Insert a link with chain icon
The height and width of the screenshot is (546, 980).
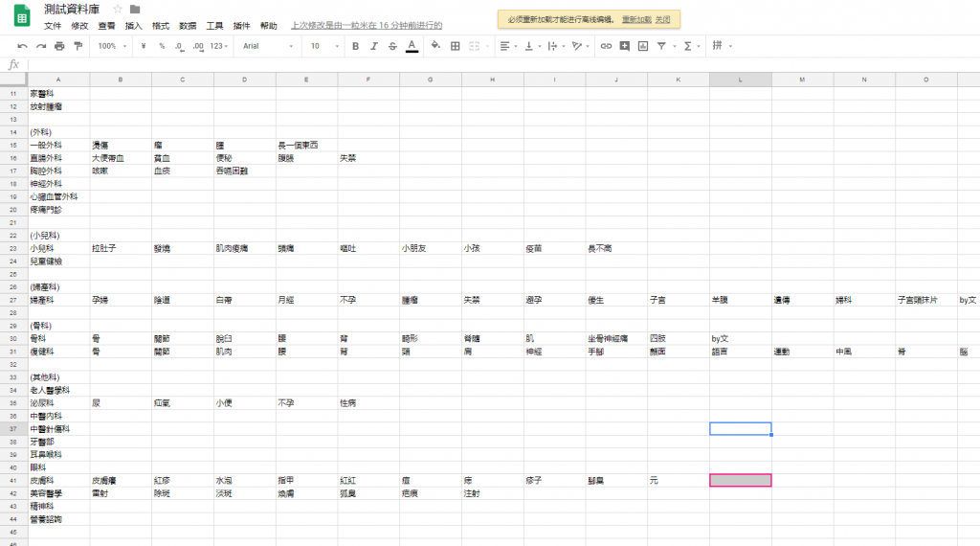coord(606,46)
